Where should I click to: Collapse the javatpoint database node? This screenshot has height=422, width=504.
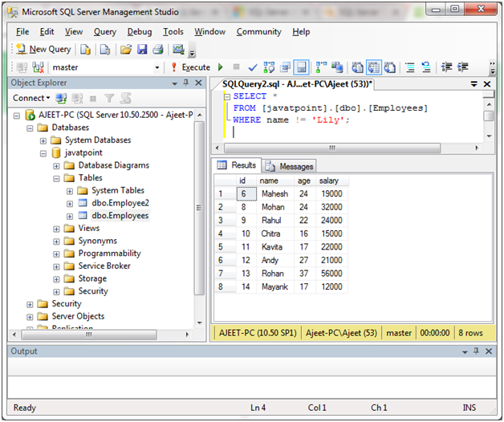[x=43, y=153]
